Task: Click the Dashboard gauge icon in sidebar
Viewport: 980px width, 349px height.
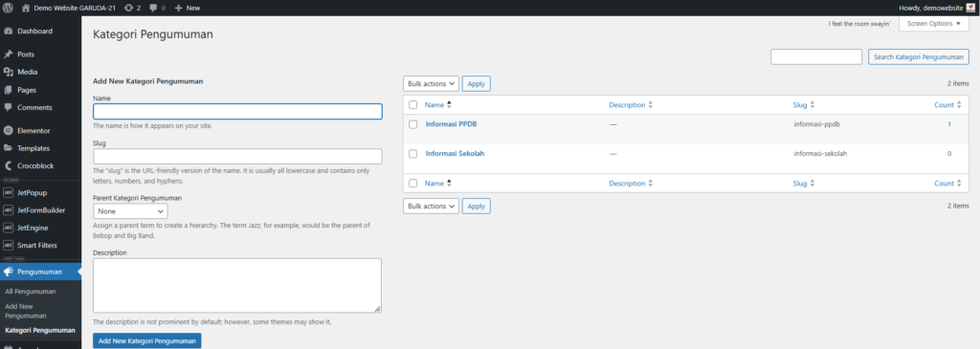Action: point(8,32)
